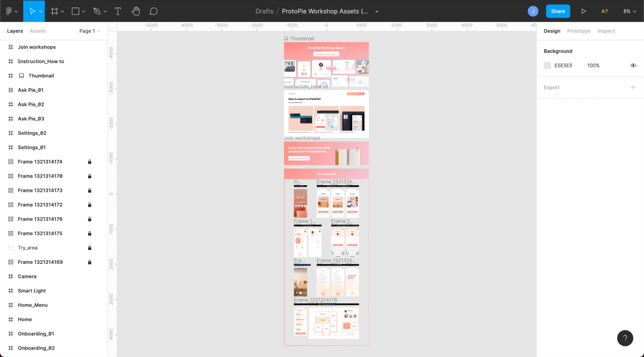644x357 pixels.
Task: Switch to the Inspect tab
Action: point(606,31)
